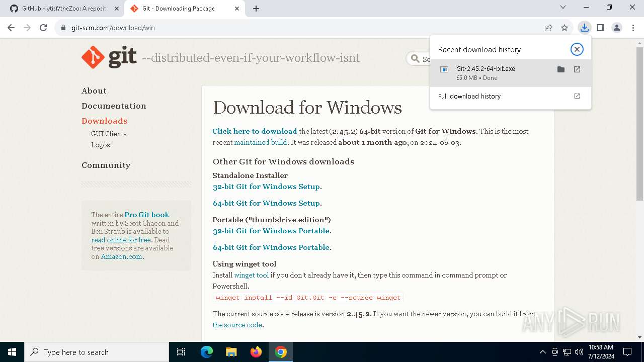The image size is (644, 362).
Task: Open the Pro Git book link
Action: click(147, 215)
